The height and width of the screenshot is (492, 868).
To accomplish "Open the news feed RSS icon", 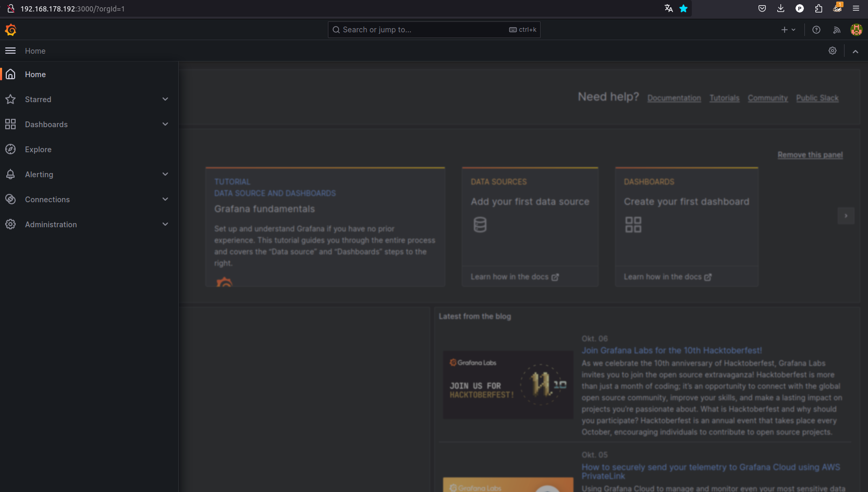I will pyautogui.click(x=837, y=30).
